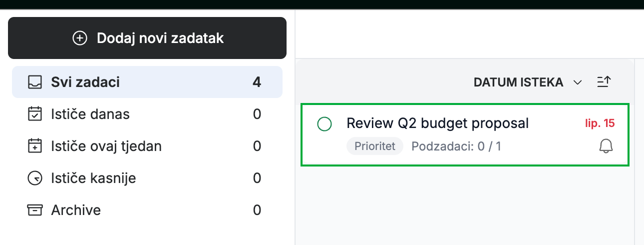Click the chevron arrow next to DATUM ISTEKA
This screenshot has height=245, width=644.
578,82
